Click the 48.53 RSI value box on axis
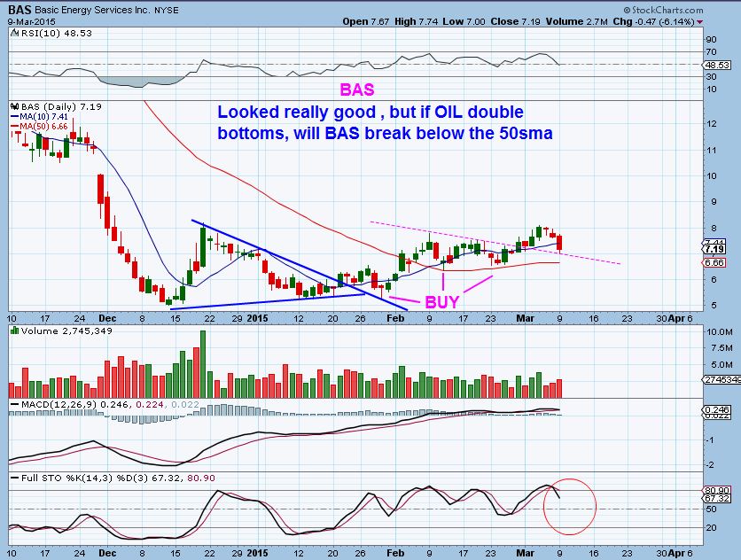This screenshot has width=741, height=560. click(x=717, y=65)
